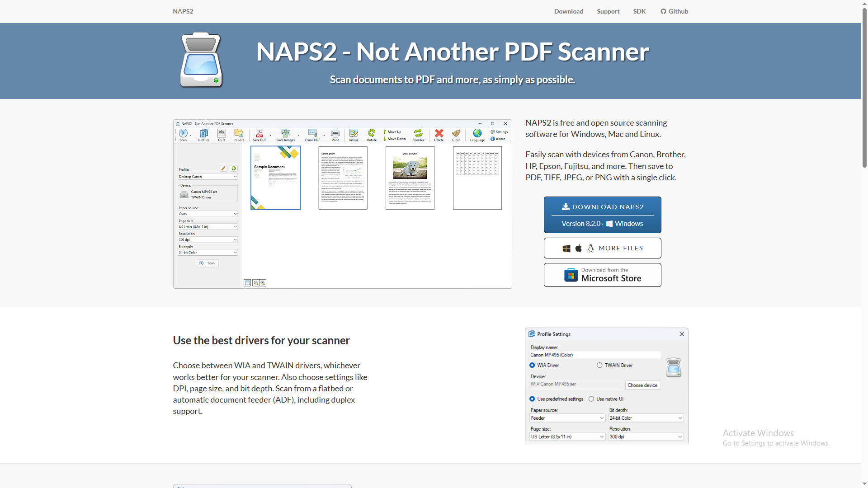
Task: Click the Print icon in toolbar
Action: click(x=335, y=133)
